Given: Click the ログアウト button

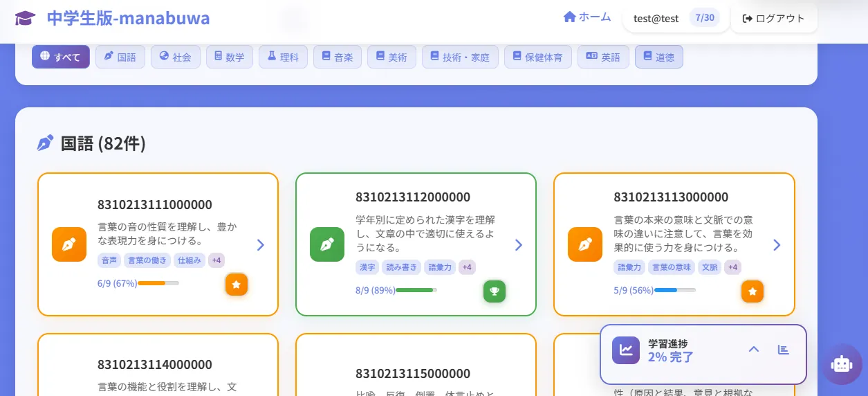Looking at the screenshot, I should [x=774, y=19].
